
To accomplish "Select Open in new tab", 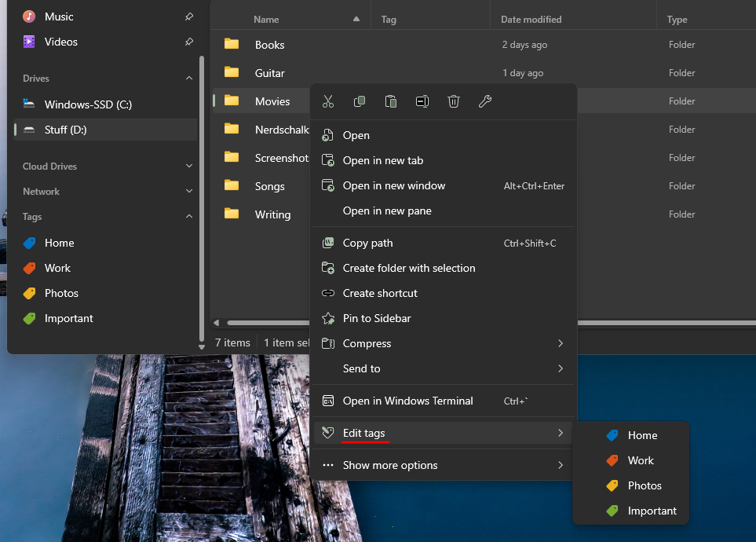I will 383,160.
